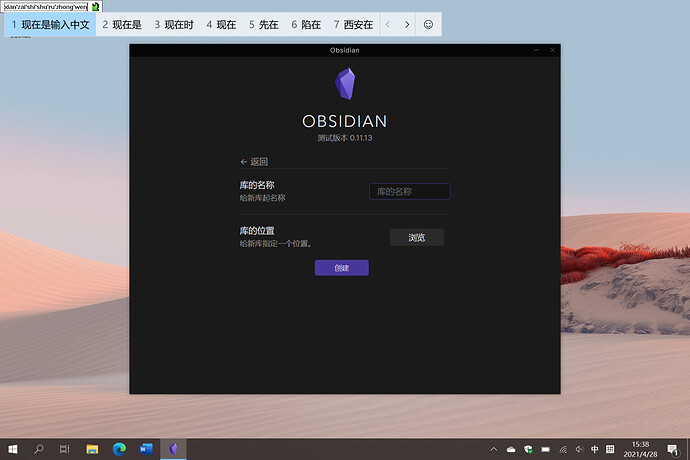Viewport: 690px width, 460px height.
Task: Click the 给新库起名称 description text
Action: coord(262,198)
